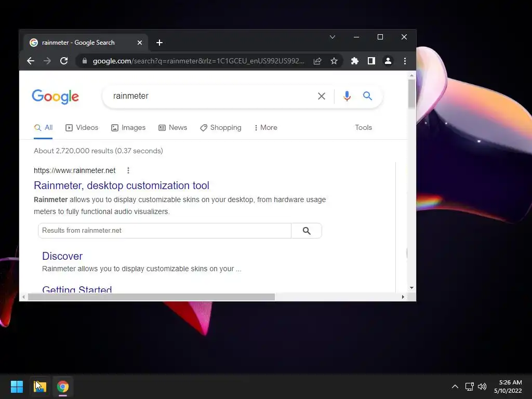Open the Windows Start menu
532x399 pixels.
[x=17, y=387]
